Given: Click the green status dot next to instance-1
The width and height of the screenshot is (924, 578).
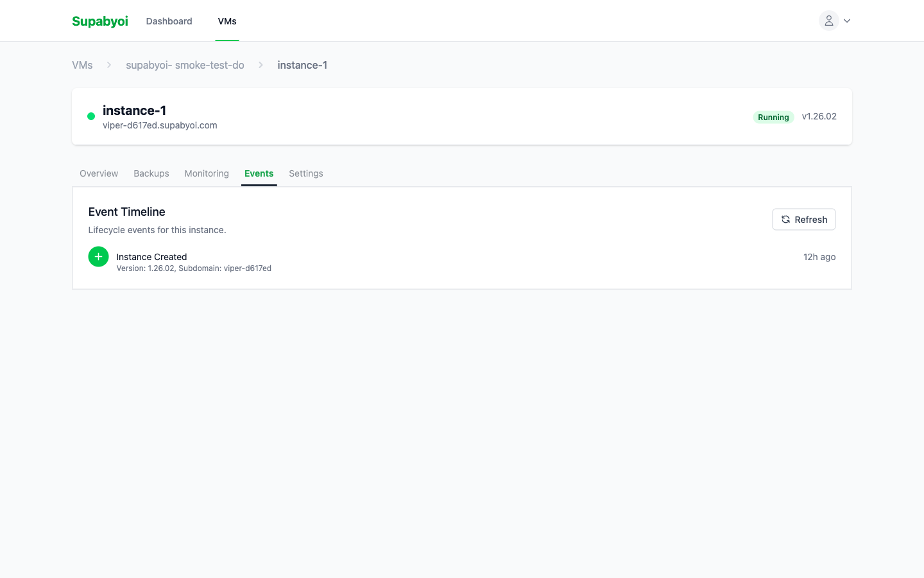Looking at the screenshot, I should coord(90,116).
